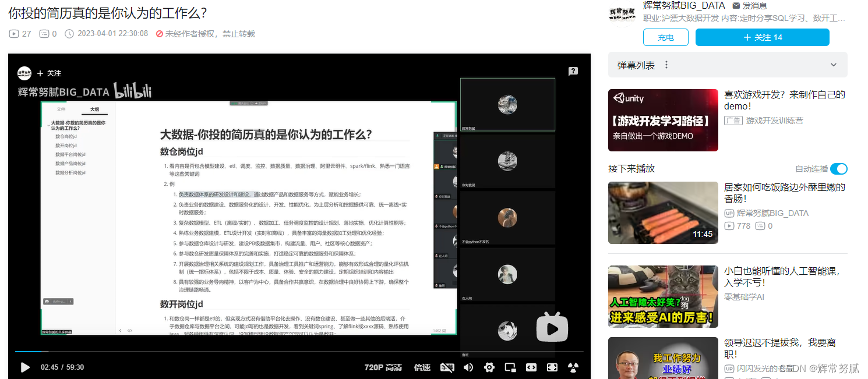Viewport: 868px width, 379px height.
Task: Click the 弹幕列表 label
Action: coord(636,65)
